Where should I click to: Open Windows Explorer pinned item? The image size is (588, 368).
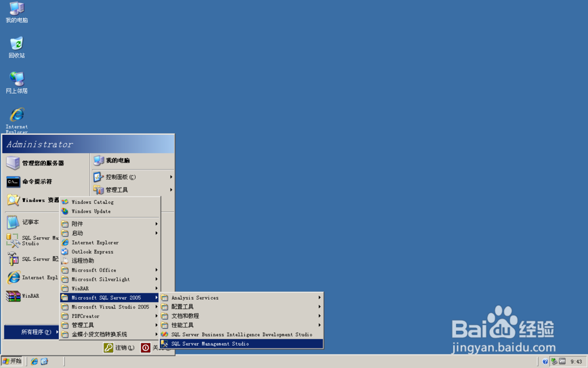(32, 200)
